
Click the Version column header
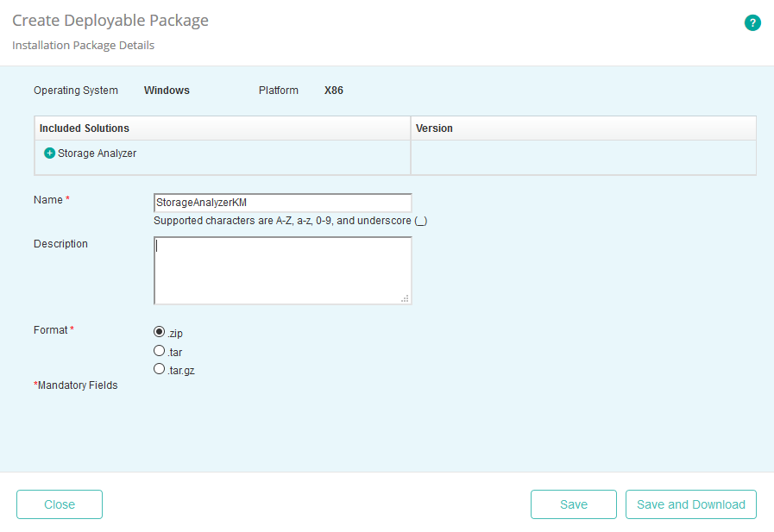pos(434,128)
